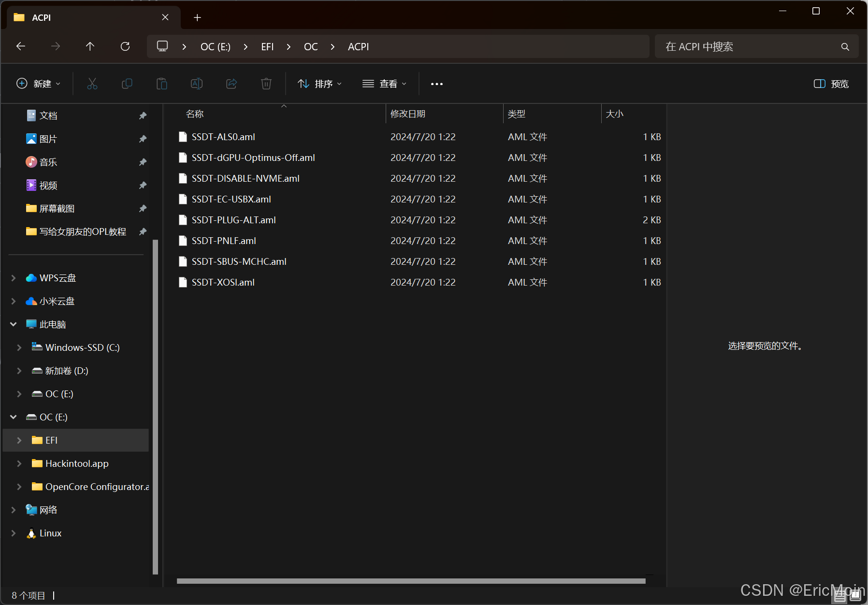Image resolution: width=868 pixels, height=605 pixels.
Task: Click ACPI in the address breadcrumb
Action: point(358,47)
